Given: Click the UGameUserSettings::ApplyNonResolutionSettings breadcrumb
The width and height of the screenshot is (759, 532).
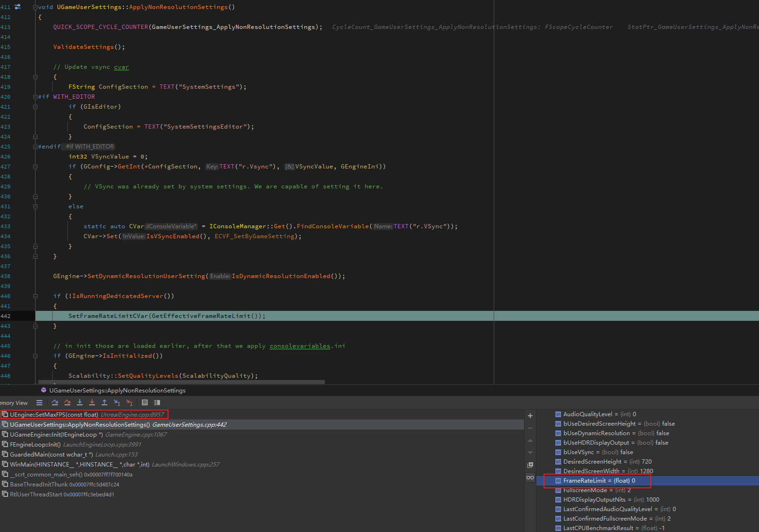Looking at the screenshot, I should [117, 390].
